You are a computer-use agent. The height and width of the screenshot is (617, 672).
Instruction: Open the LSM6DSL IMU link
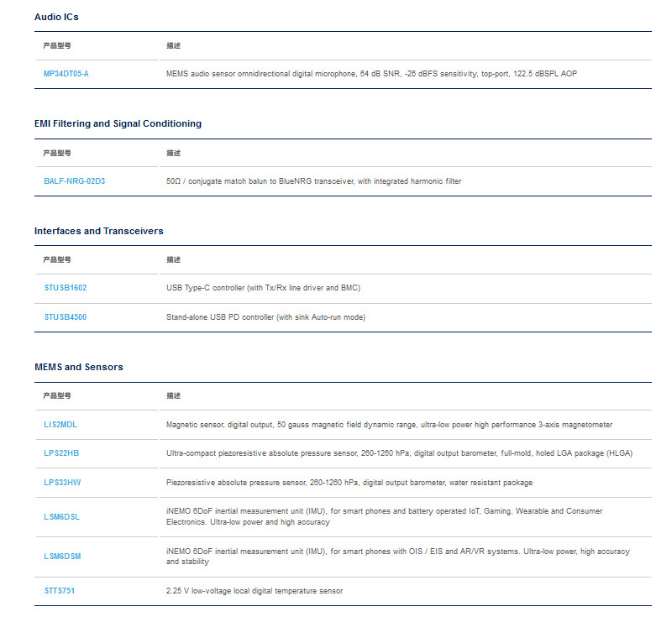(61, 517)
